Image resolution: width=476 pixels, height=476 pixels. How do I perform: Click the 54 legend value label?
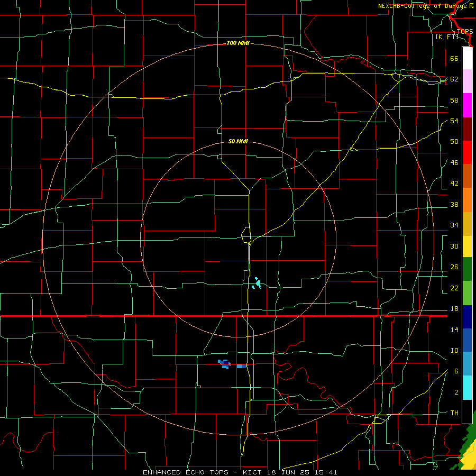click(x=454, y=121)
